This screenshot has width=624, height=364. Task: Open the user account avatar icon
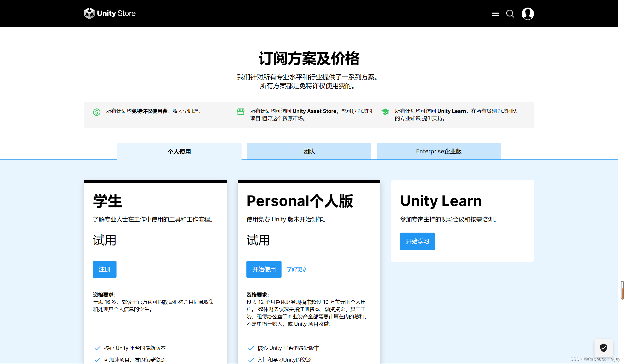[x=528, y=14]
